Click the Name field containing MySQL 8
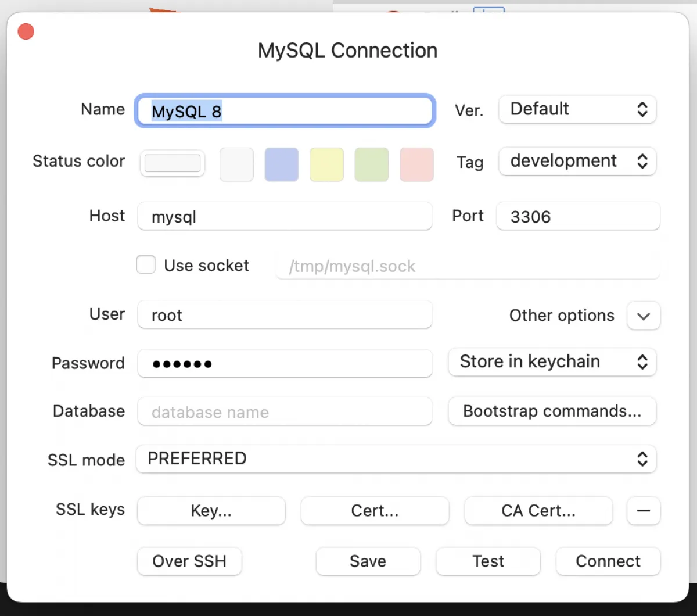Screen dimensions: 697x616 point(285,110)
